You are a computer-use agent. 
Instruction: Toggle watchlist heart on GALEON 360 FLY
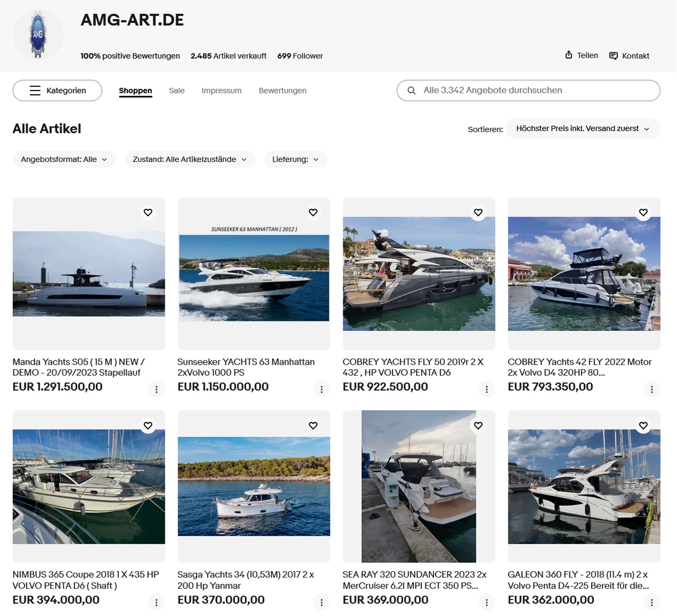click(643, 425)
